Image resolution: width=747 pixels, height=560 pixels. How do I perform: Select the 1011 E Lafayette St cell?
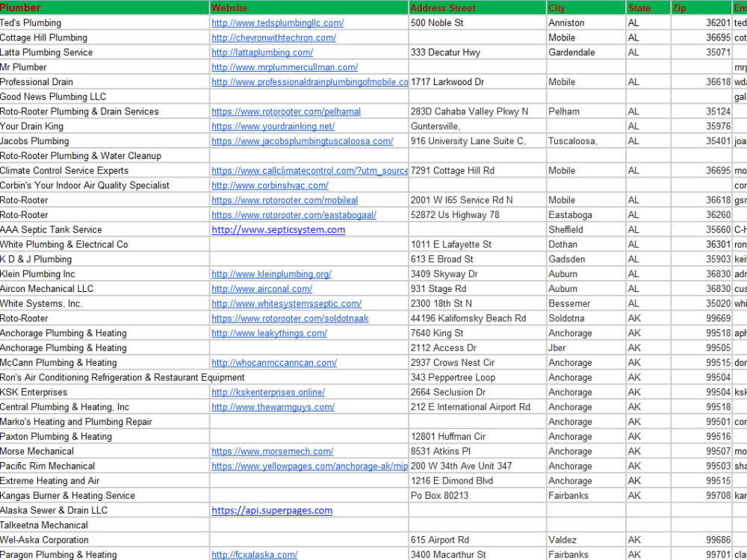[x=477, y=244]
